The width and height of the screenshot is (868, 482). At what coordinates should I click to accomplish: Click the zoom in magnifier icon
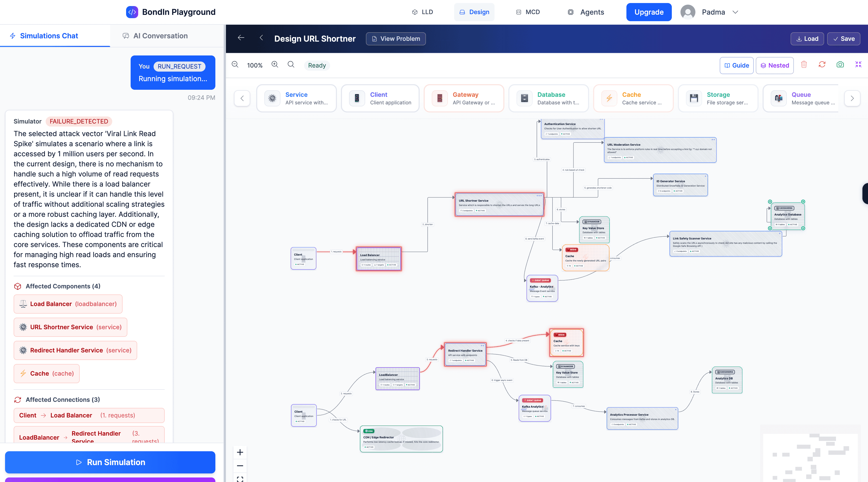(x=275, y=65)
